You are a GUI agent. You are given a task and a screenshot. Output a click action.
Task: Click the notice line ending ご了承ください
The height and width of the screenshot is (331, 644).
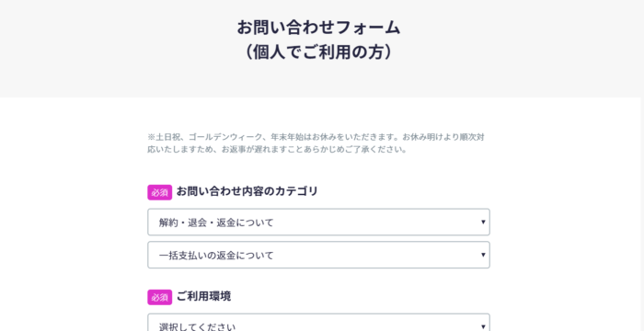277,150
